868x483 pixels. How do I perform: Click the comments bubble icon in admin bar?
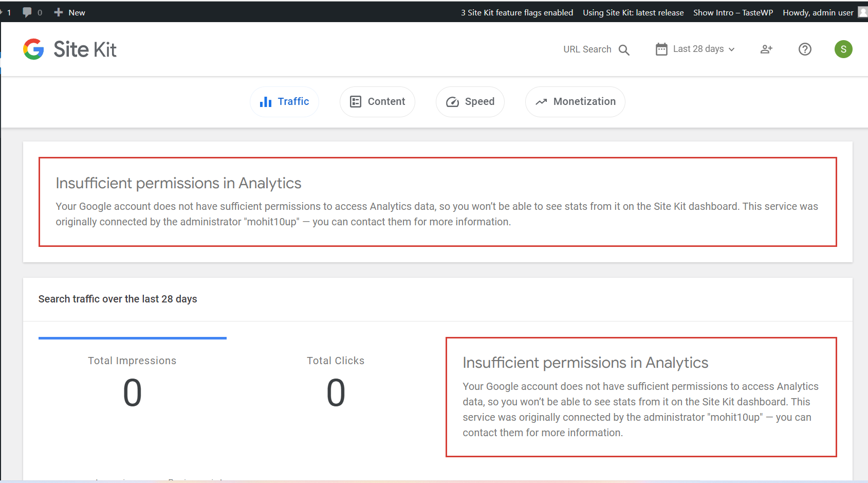coord(27,12)
